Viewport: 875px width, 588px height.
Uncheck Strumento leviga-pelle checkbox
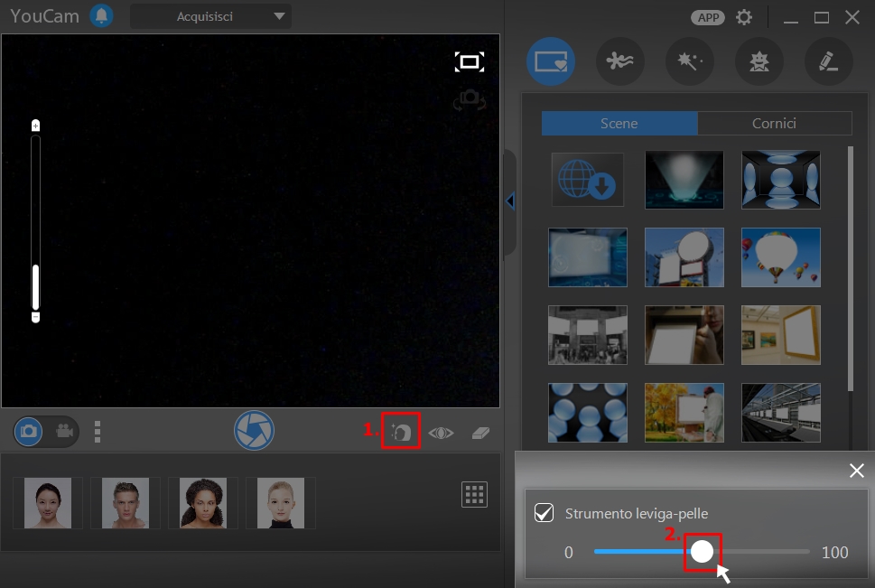coord(545,513)
